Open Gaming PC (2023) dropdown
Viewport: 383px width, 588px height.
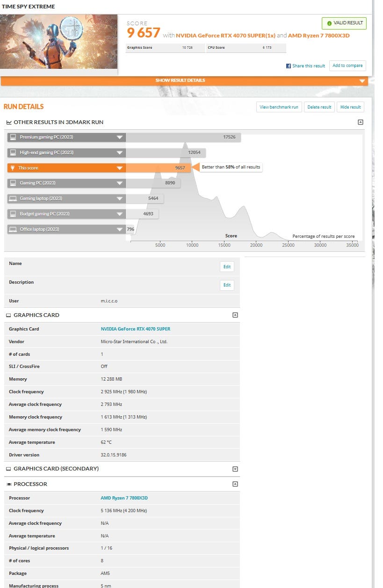120,183
